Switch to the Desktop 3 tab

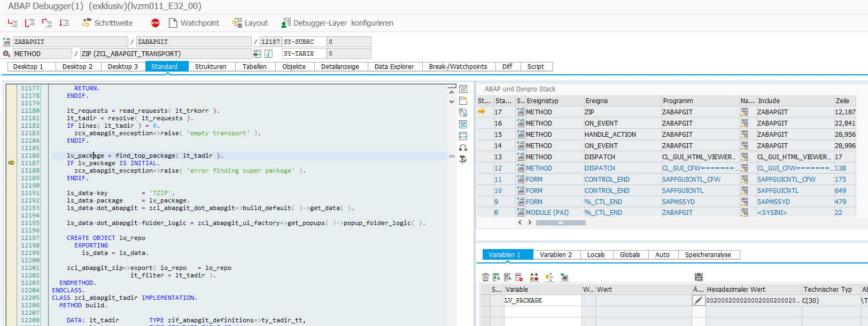(123, 67)
